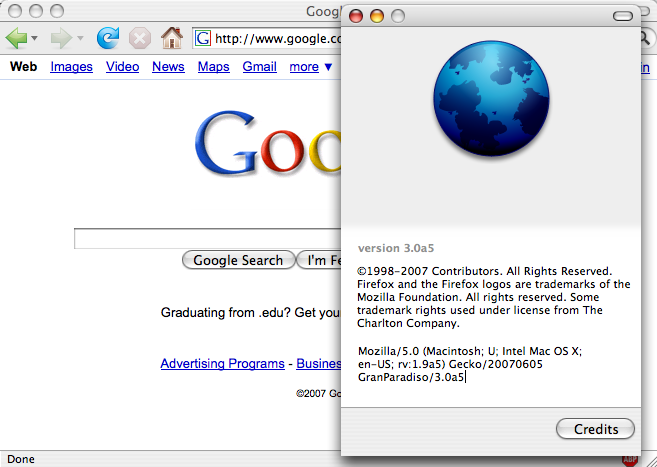Click the ©1998-2007 Contributors copyright text

[484, 271]
